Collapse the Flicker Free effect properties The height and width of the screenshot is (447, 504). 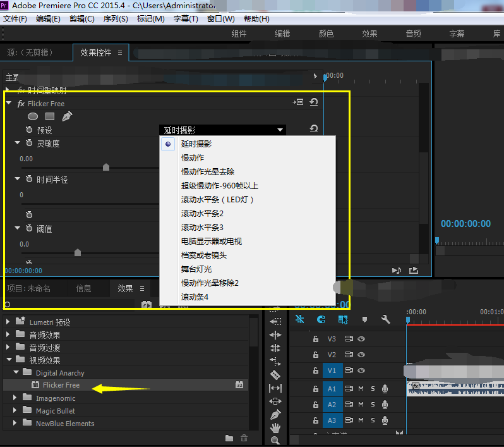(9, 103)
